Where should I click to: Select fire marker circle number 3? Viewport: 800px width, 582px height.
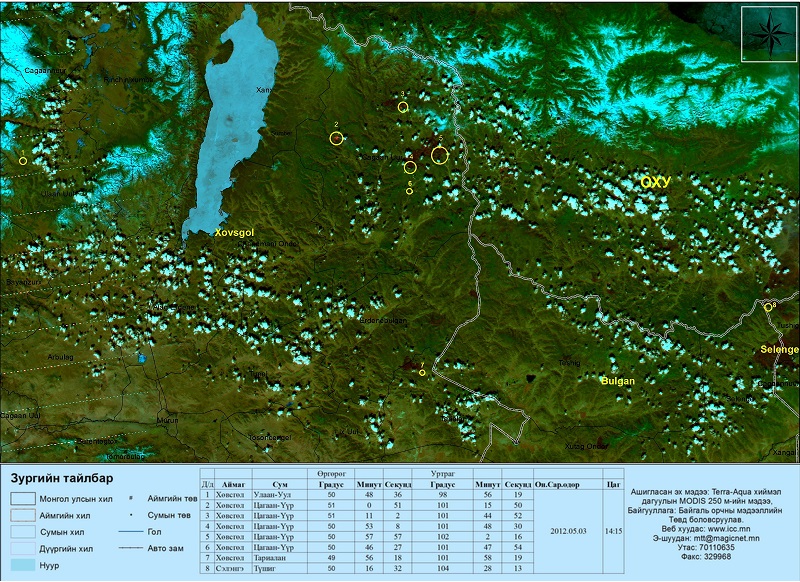click(x=403, y=107)
